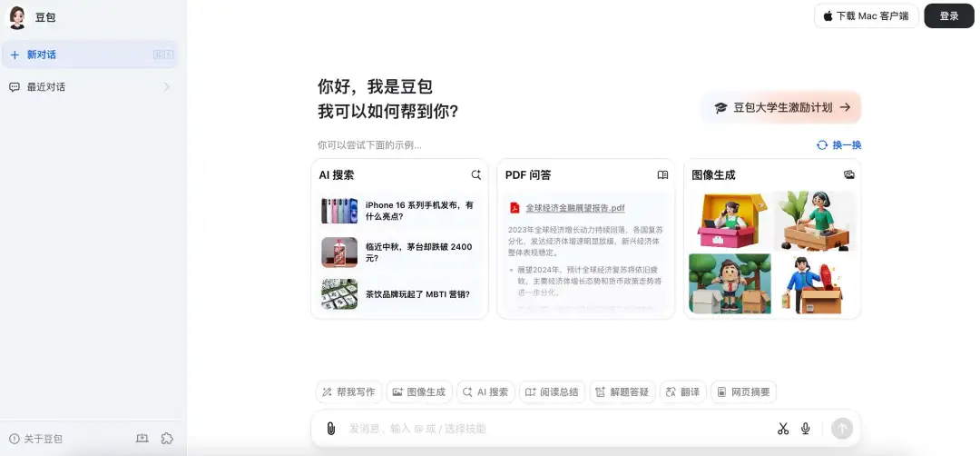Focus the 发消息 message input field

pos(556,429)
